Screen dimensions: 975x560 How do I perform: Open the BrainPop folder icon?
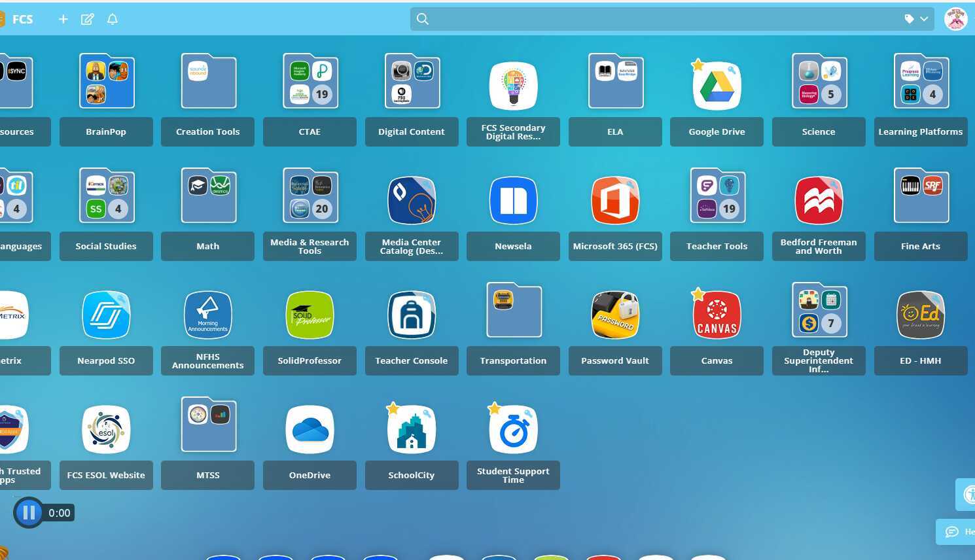[107, 81]
